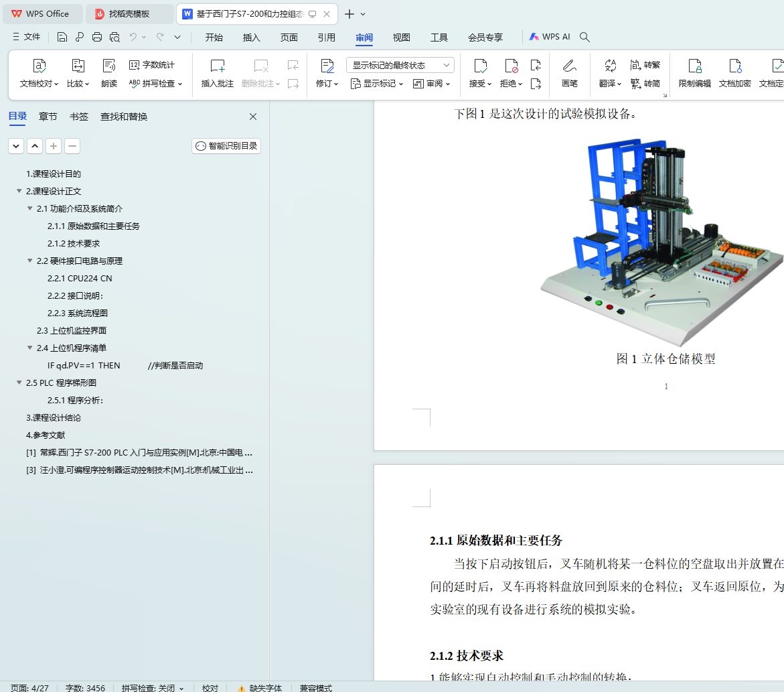Select the 3D warehouse model image

click(x=663, y=242)
